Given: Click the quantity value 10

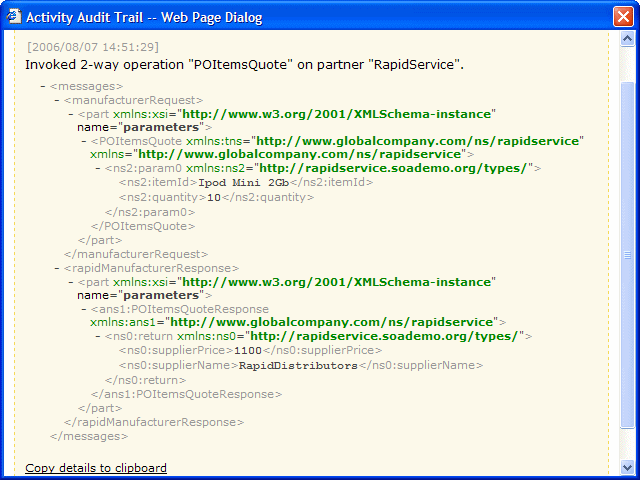Looking at the screenshot, I should (x=214, y=198).
